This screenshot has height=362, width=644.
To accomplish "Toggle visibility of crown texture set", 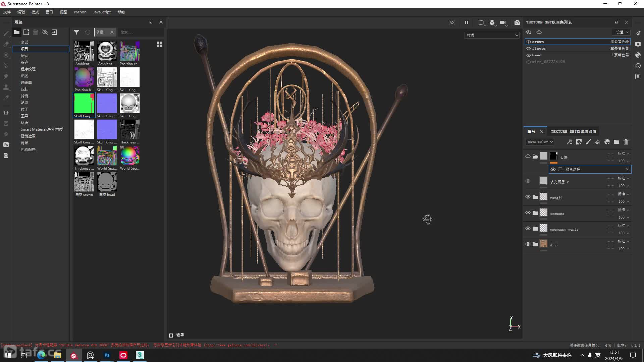I will (x=529, y=42).
